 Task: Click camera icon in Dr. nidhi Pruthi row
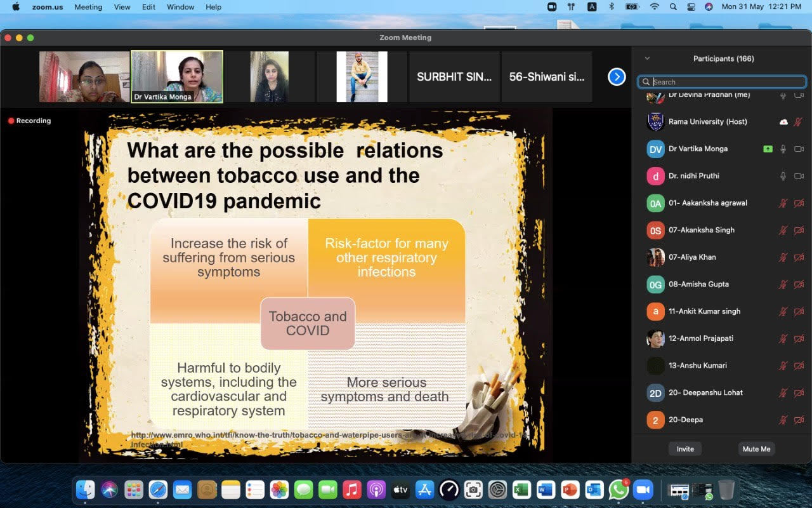pyautogui.click(x=799, y=176)
